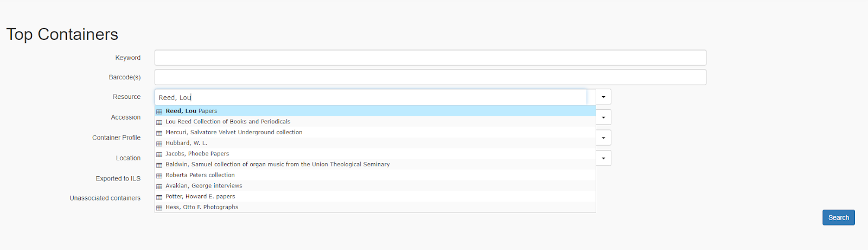Click icon beside Jacobs, Phoebe Papers
The width and height of the screenshot is (868, 250).
159,154
